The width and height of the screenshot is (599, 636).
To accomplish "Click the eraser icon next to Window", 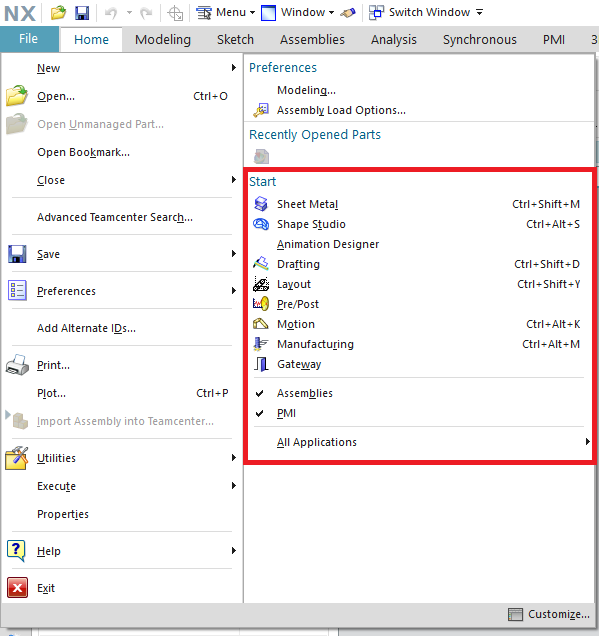I will (348, 13).
